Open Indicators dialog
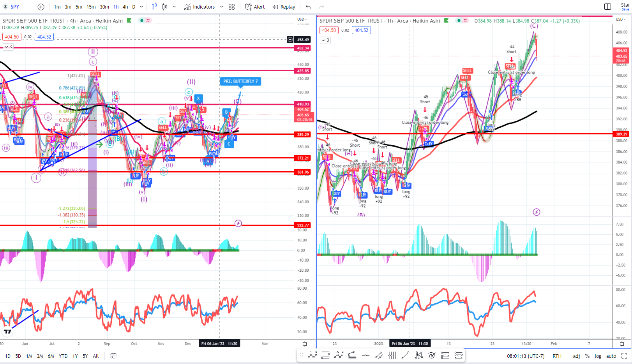 (199, 7)
